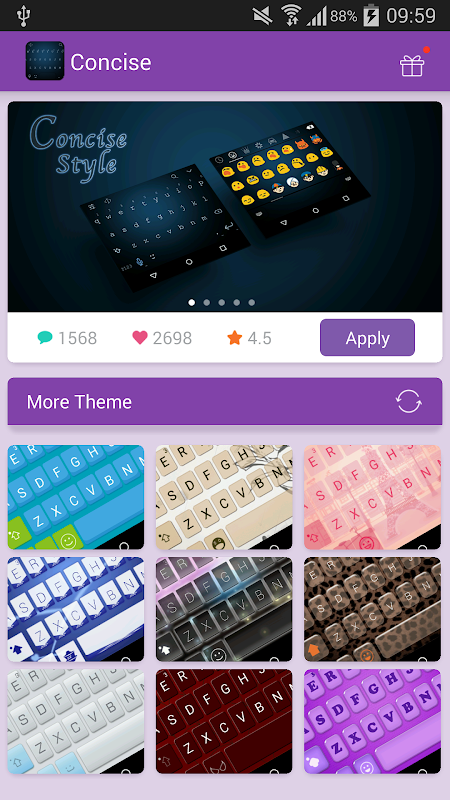This screenshot has height=800, width=450.
Task: Tap the green comment bubble icon
Action: (x=45, y=337)
